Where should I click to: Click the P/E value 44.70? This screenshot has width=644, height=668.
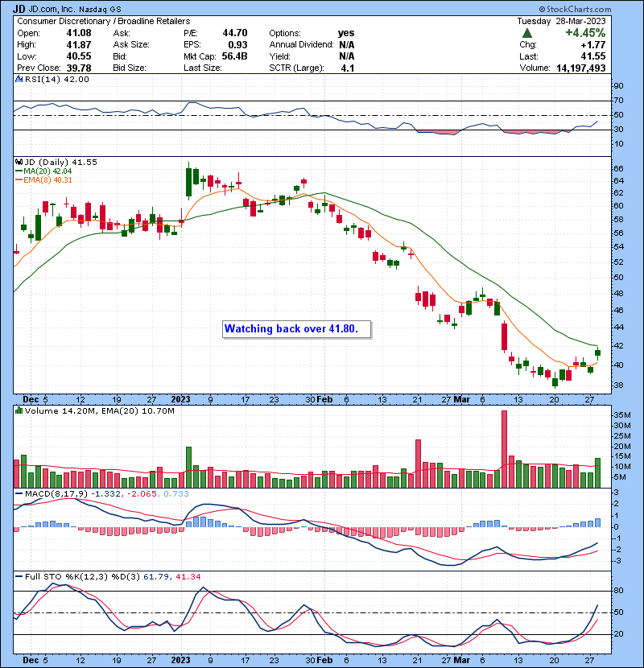(x=235, y=33)
